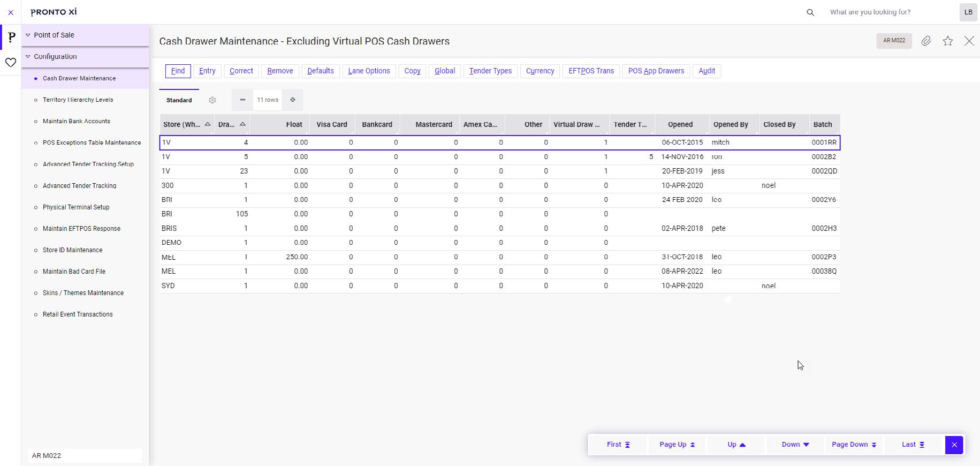The height and width of the screenshot is (466, 980).
Task: Select the MEL row with float 250.00
Action: click(499, 257)
